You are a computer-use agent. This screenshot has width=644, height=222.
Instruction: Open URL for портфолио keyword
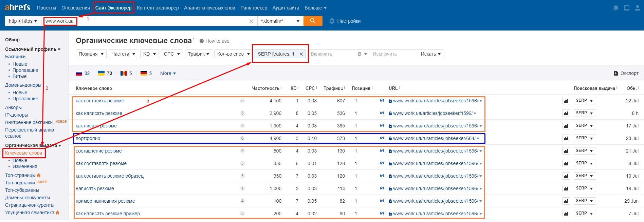click(434, 138)
